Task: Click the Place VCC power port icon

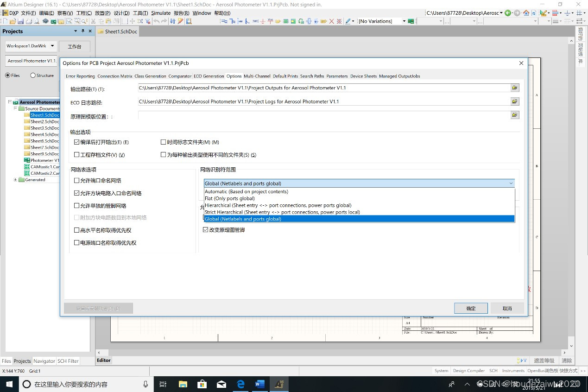Action: tap(270, 21)
